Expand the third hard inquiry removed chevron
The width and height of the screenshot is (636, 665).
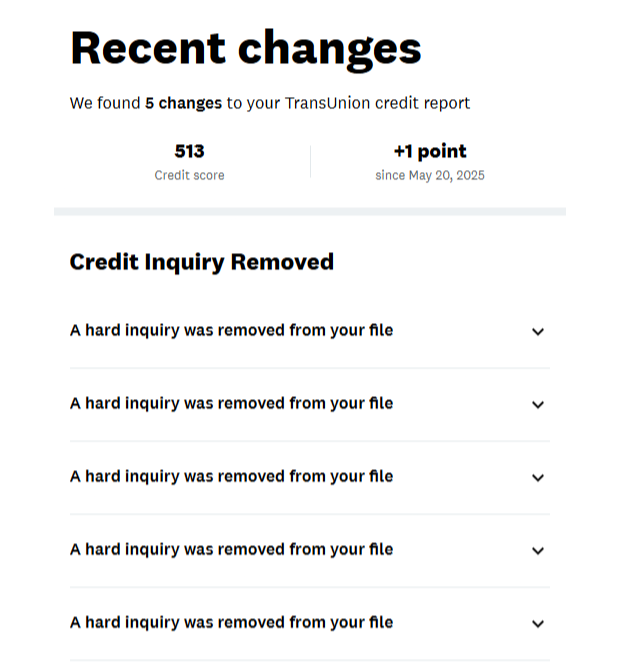(x=538, y=478)
